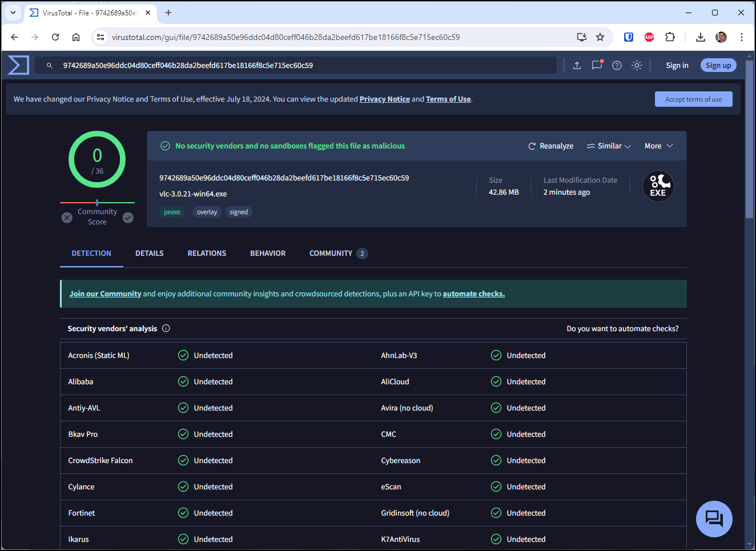Open browser downloads icon
This screenshot has width=756, height=551.
(x=701, y=37)
